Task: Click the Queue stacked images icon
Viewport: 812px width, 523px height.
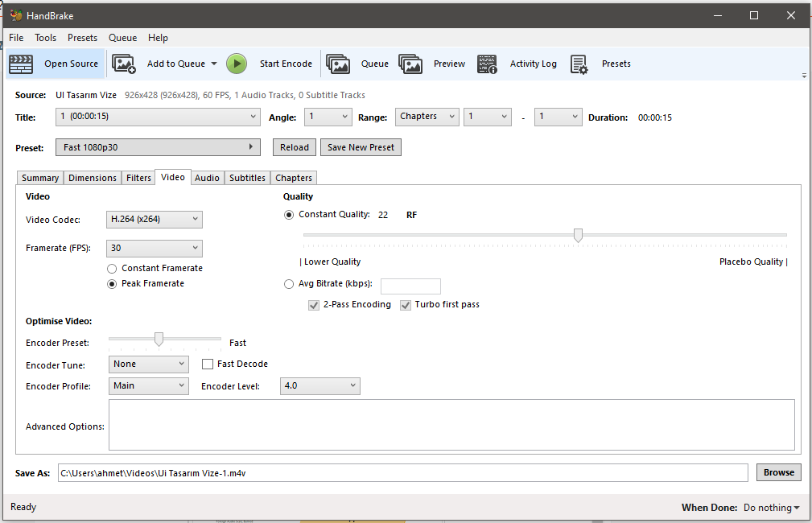Action: [338, 64]
